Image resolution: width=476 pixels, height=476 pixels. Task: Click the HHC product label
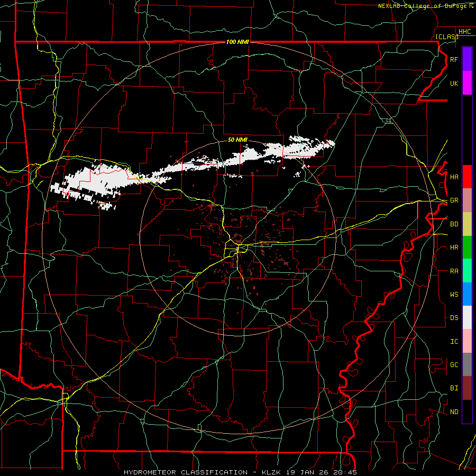pos(464,32)
